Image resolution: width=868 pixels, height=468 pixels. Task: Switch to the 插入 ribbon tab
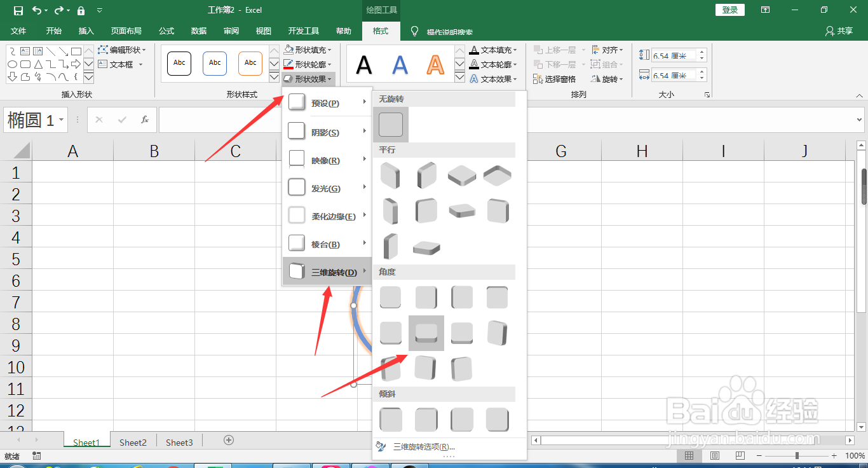86,31
